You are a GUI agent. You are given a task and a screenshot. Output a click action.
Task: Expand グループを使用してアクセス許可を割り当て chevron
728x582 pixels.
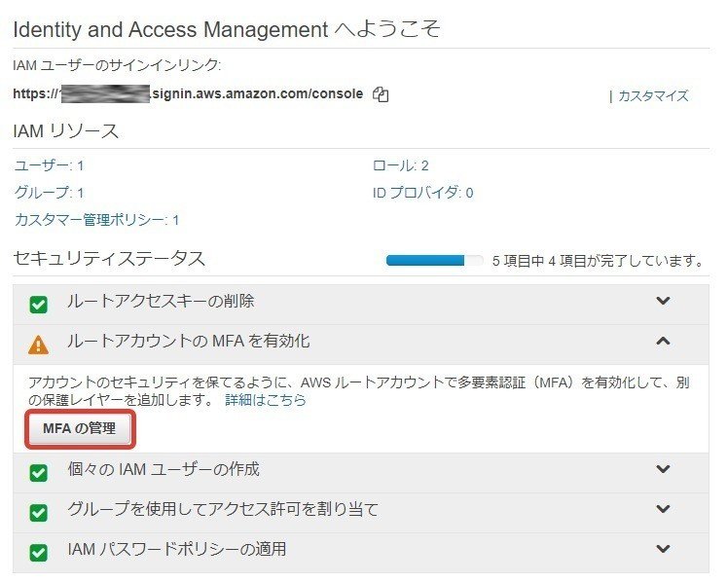coord(663,509)
